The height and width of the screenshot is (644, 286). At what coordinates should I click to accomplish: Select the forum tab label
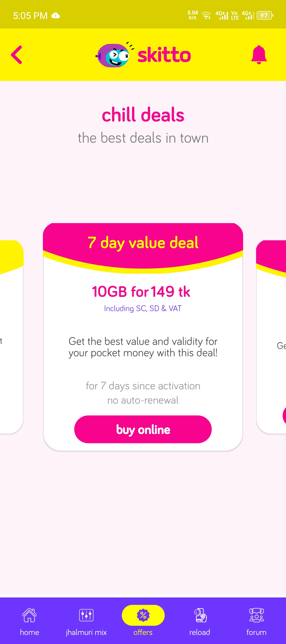tap(256, 632)
